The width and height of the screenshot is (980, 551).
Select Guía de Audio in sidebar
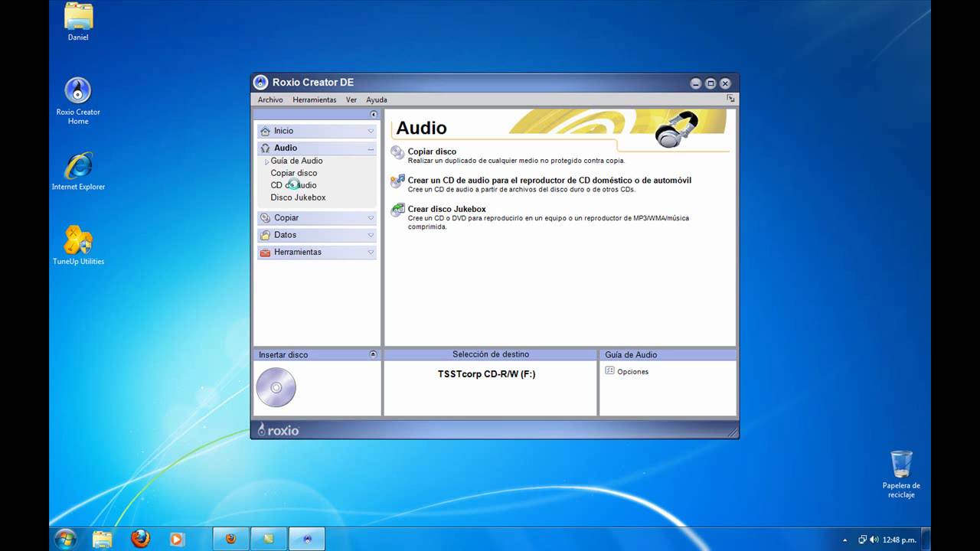[296, 161]
